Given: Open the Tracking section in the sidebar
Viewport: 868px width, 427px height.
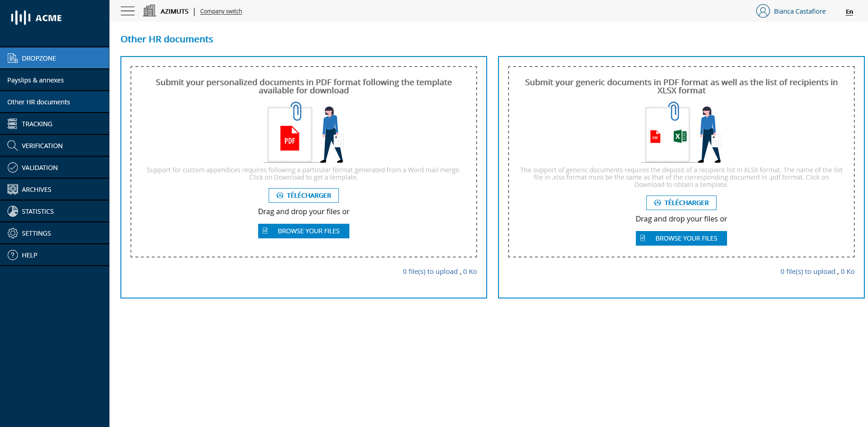Looking at the screenshot, I should point(36,123).
